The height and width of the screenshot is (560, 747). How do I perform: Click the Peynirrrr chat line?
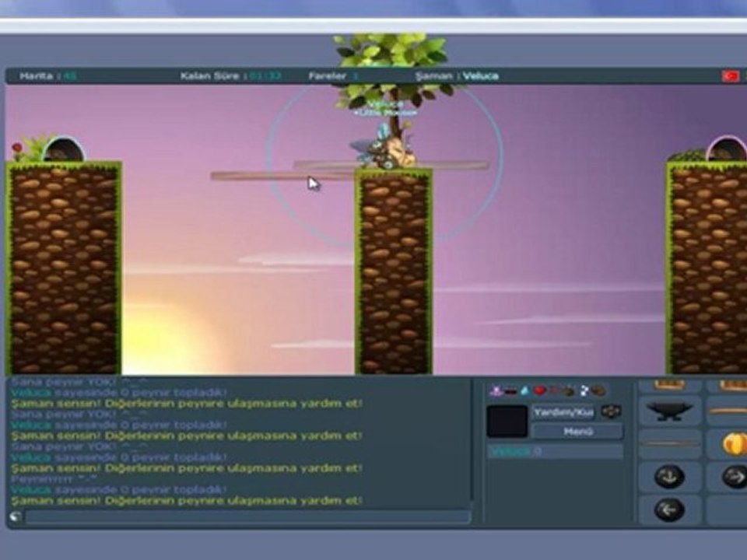pyautogui.click(x=54, y=479)
